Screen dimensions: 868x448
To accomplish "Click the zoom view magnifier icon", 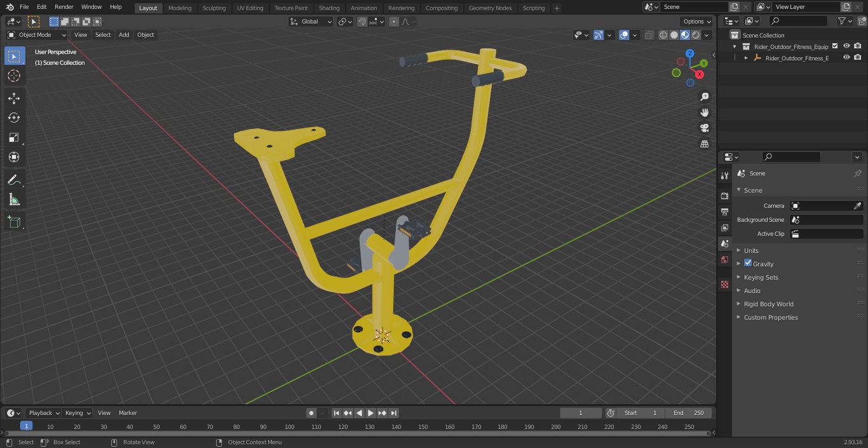I will [704, 97].
